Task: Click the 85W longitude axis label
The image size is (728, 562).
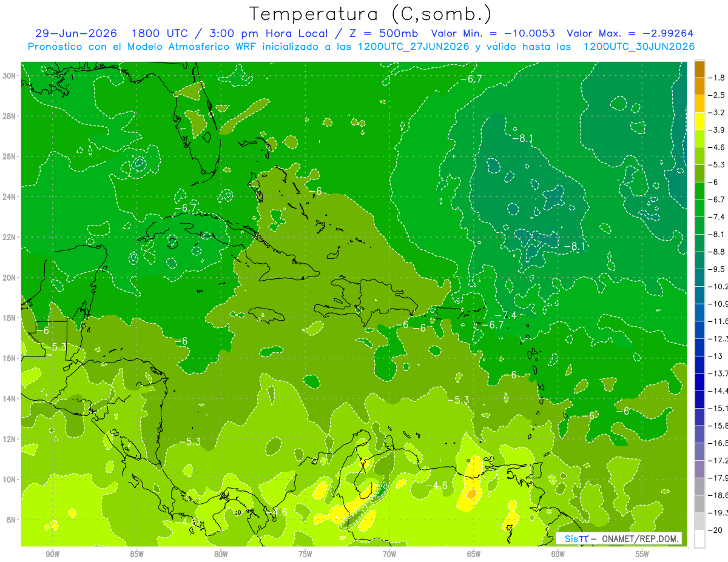Action: click(x=136, y=554)
